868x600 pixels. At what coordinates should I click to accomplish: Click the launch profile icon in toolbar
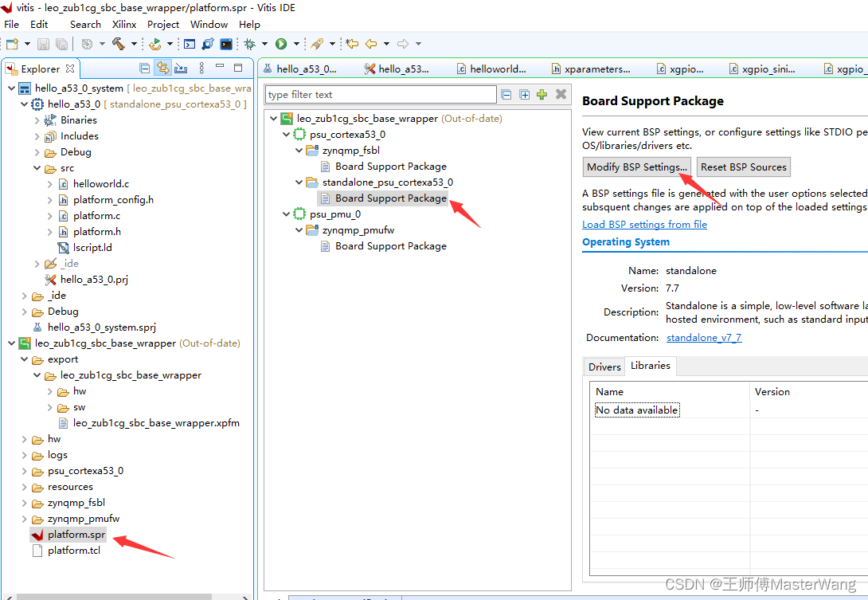point(155,44)
